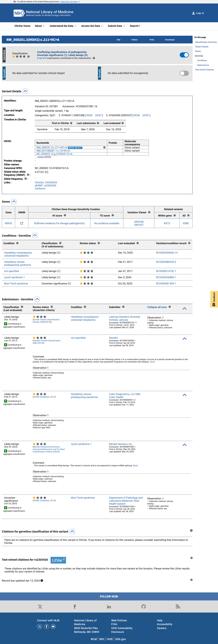This screenshot has width=218, height=644.
Task: Collapse the Citations for germline classification section
Action: pos(72,531)
